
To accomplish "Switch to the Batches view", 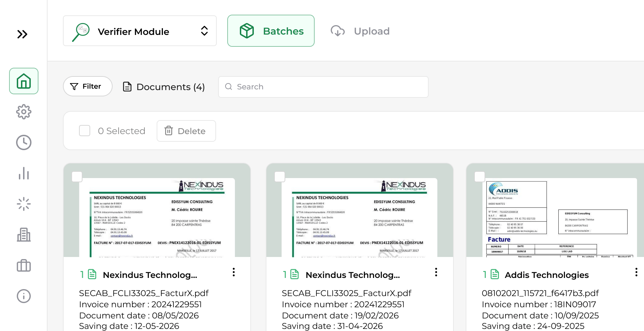I will (x=271, y=31).
